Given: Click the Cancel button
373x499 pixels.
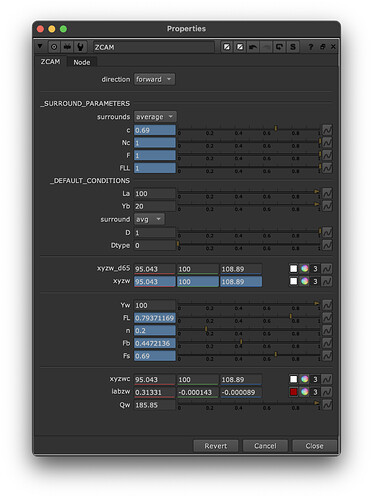Looking at the screenshot, I should 265,446.
